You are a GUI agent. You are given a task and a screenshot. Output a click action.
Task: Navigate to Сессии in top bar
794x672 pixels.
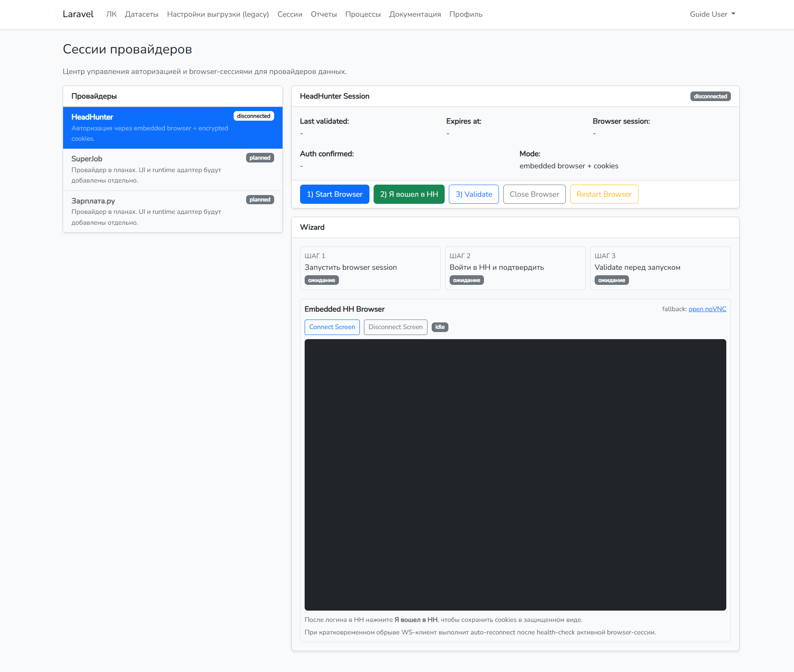(290, 14)
